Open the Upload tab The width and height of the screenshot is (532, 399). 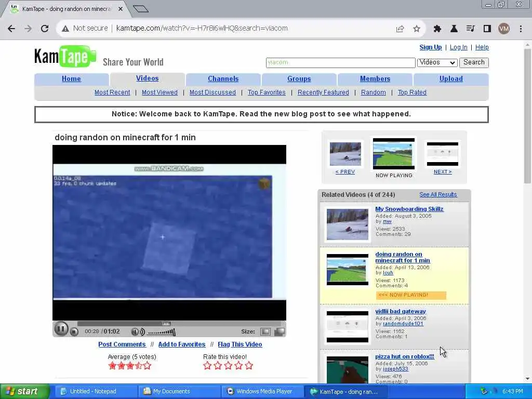[451, 79]
